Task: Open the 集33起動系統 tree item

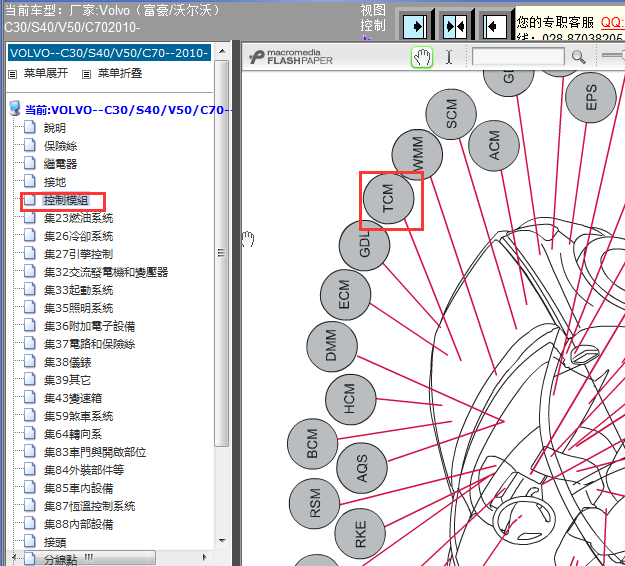Action: click(x=78, y=290)
